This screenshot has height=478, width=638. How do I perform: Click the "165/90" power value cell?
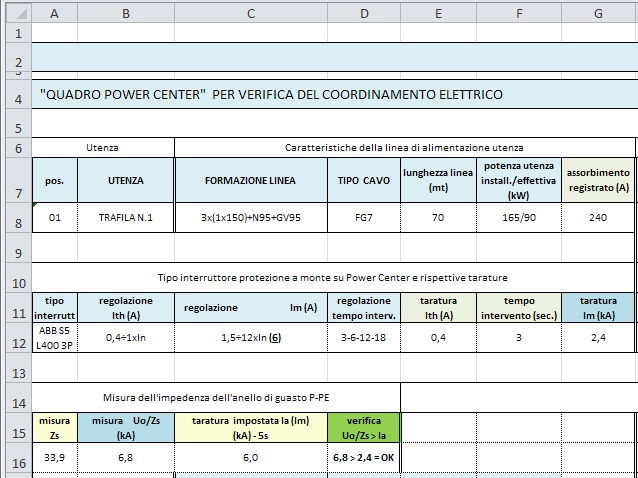(x=518, y=217)
